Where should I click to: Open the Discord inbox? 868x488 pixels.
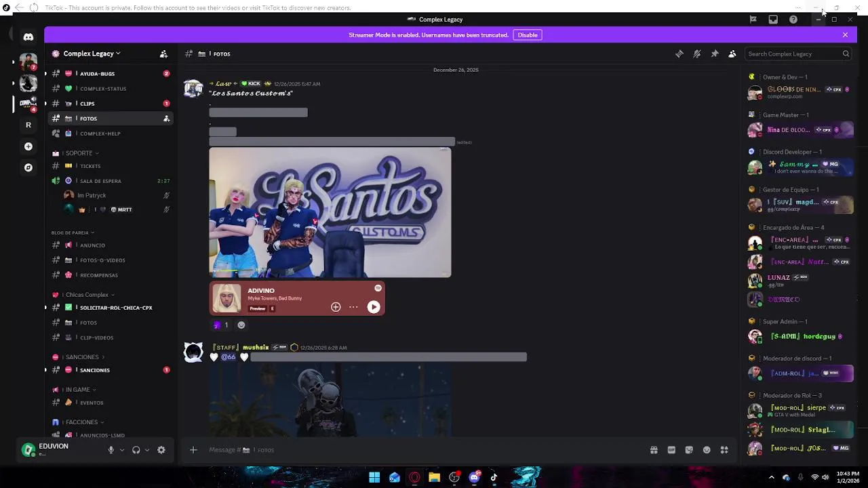[x=773, y=20]
